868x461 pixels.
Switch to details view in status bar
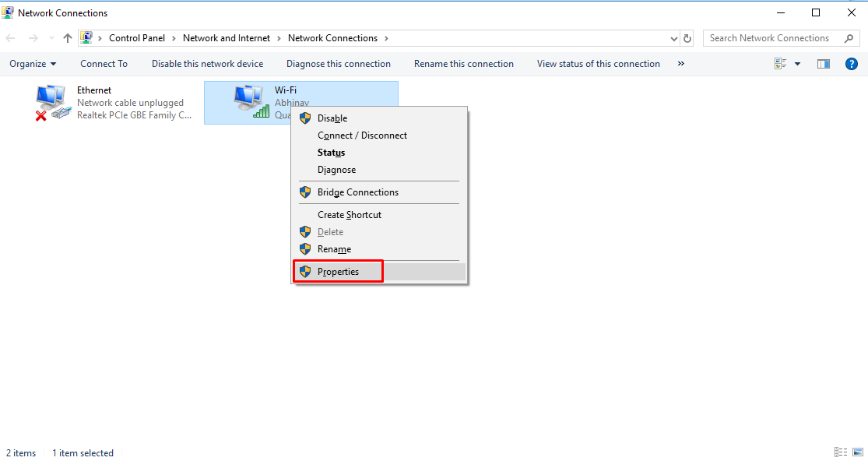point(841,452)
